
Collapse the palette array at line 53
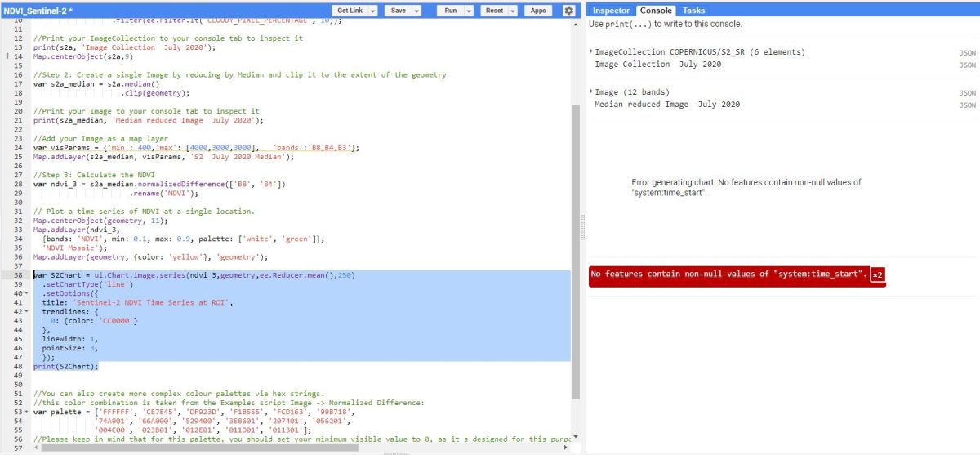click(x=27, y=412)
